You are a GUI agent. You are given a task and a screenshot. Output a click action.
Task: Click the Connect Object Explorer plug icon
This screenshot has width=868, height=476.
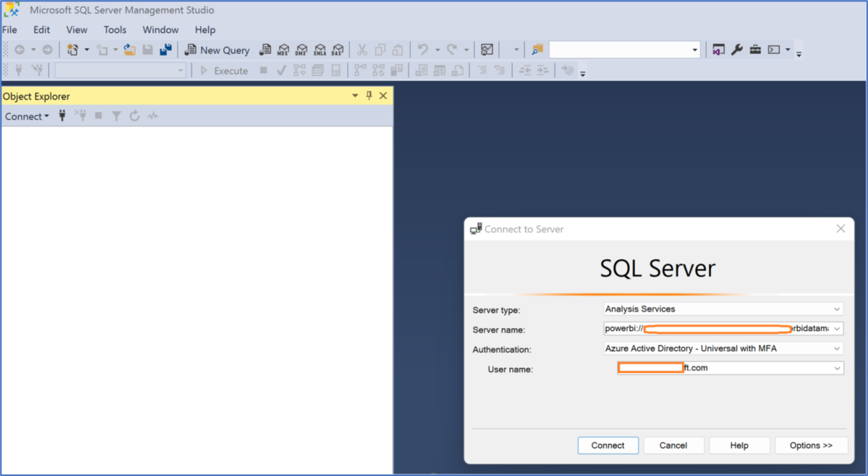[x=62, y=116]
